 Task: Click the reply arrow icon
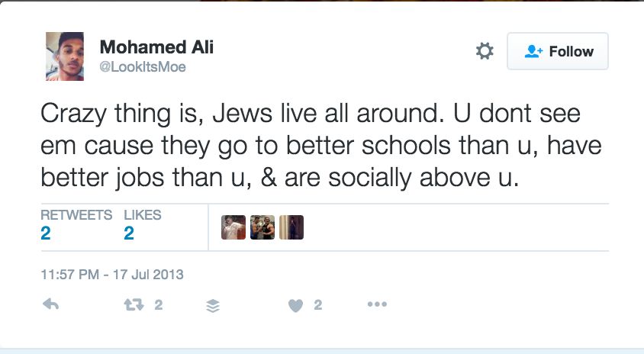[50, 305]
